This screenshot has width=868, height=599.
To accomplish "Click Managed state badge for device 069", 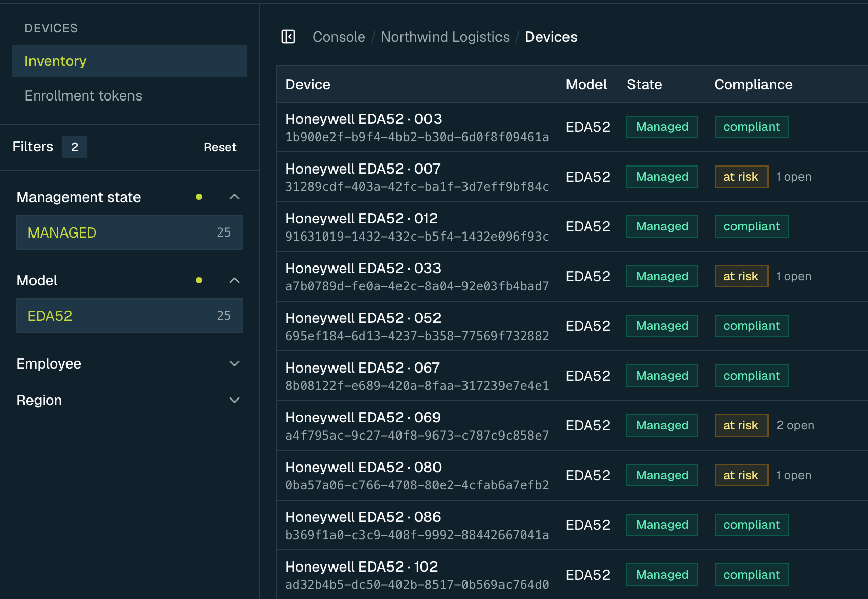I will pyautogui.click(x=662, y=425).
